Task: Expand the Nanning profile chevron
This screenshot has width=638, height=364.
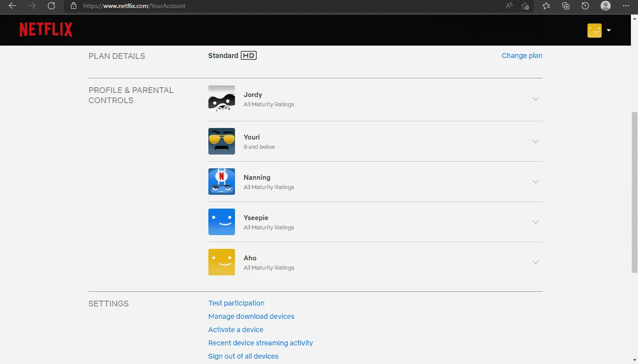Action: [x=536, y=182]
